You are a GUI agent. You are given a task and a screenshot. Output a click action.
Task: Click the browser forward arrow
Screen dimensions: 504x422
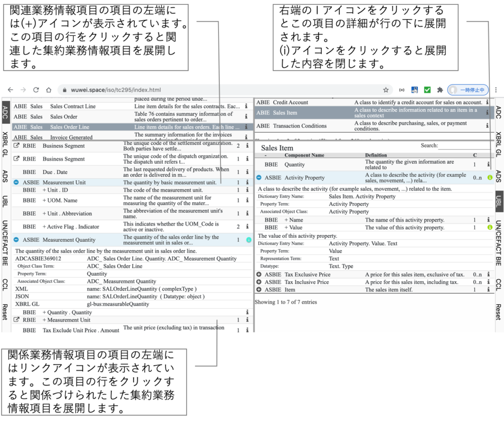click(23, 90)
